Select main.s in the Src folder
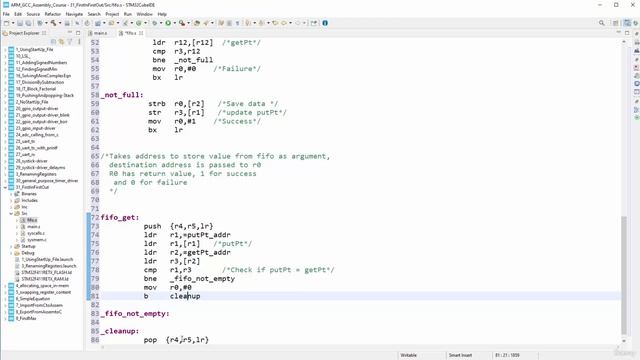The width and height of the screenshot is (640, 360). click(x=33, y=227)
